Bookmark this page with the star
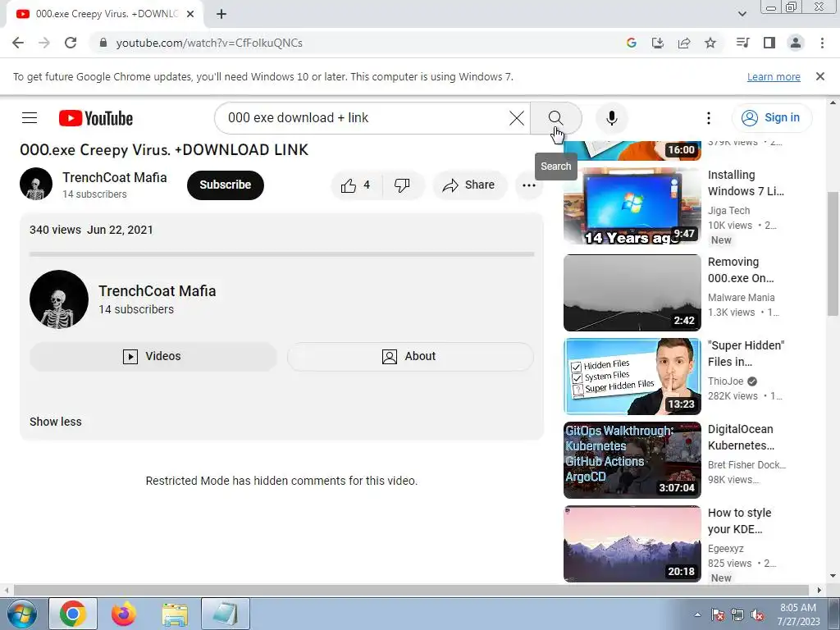 pyautogui.click(x=710, y=43)
